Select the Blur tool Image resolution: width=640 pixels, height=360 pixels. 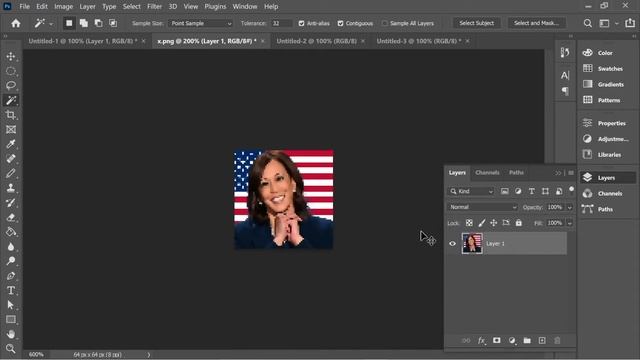[11, 247]
